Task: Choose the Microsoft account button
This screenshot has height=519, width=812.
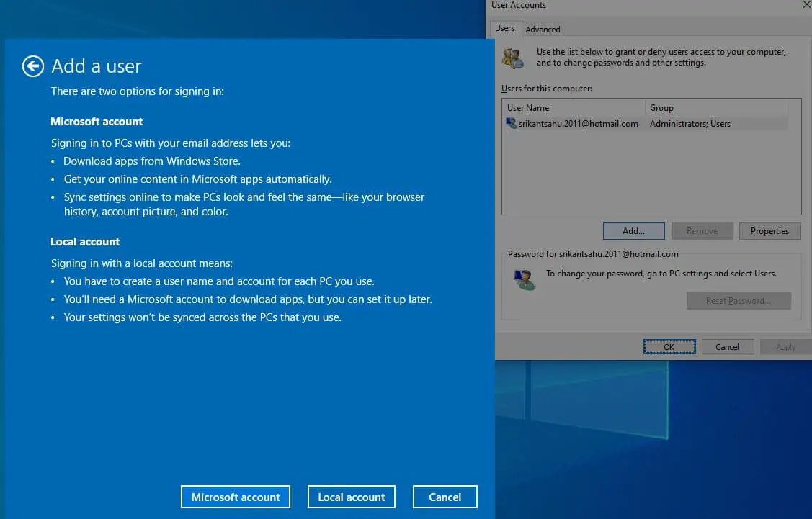Action: point(236,497)
